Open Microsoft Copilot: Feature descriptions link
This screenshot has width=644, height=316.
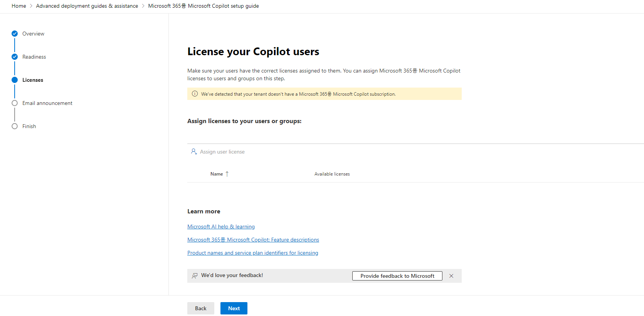[253, 240]
